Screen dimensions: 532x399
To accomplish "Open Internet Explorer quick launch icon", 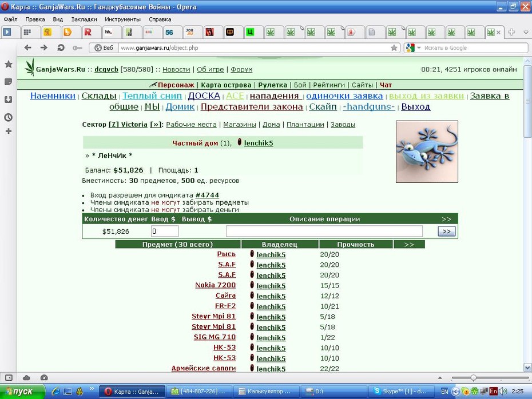I will (55, 392).
